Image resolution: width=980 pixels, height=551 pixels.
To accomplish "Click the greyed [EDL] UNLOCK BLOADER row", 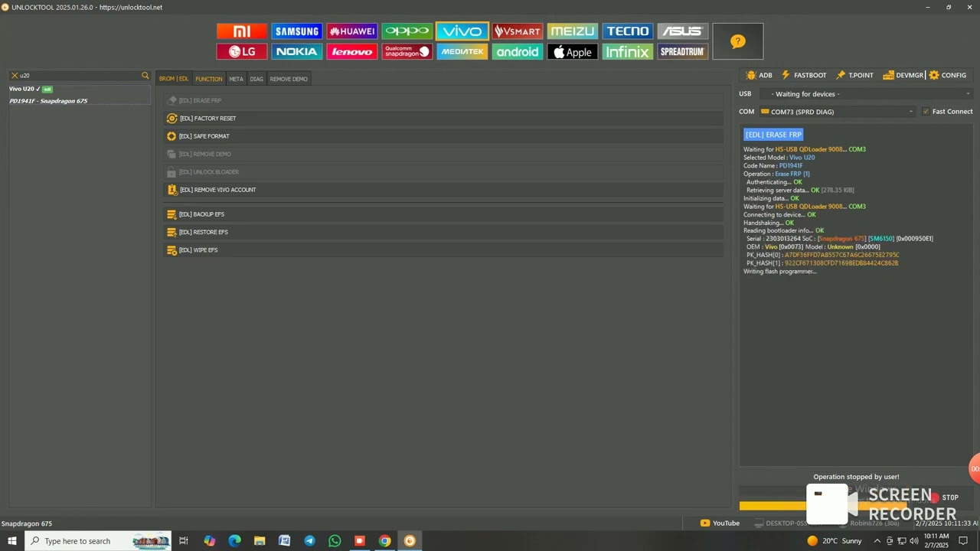I will coord(444,172).
